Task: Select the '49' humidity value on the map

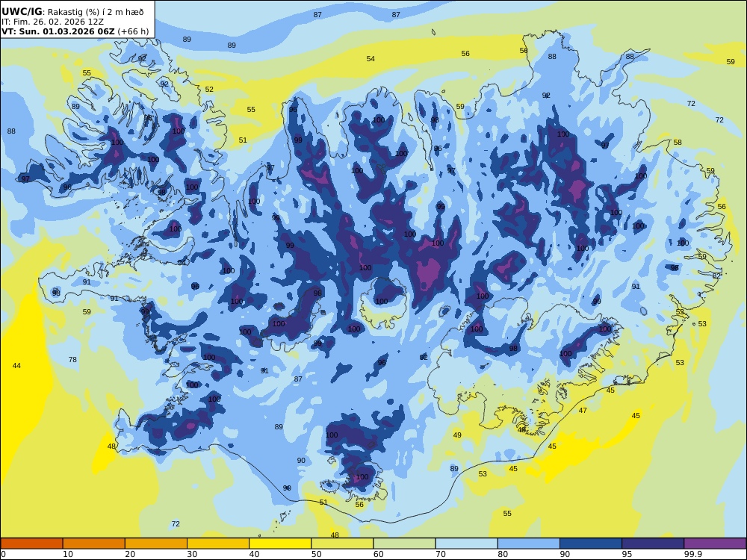Action: point(457,435)
